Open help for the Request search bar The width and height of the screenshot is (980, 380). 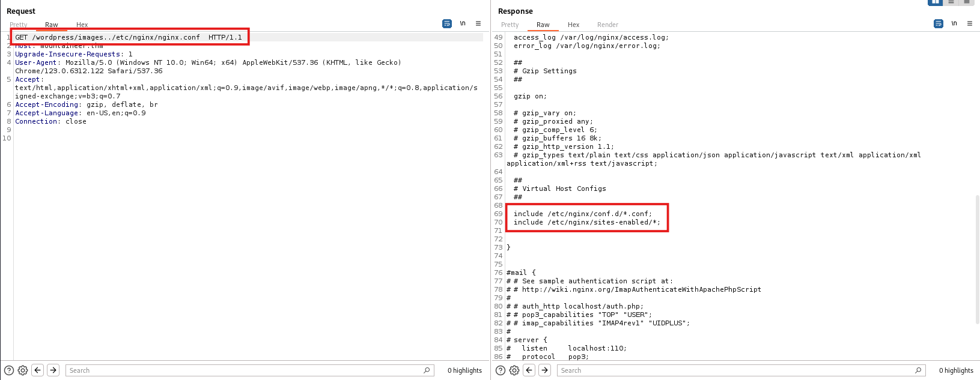point(9,370)
